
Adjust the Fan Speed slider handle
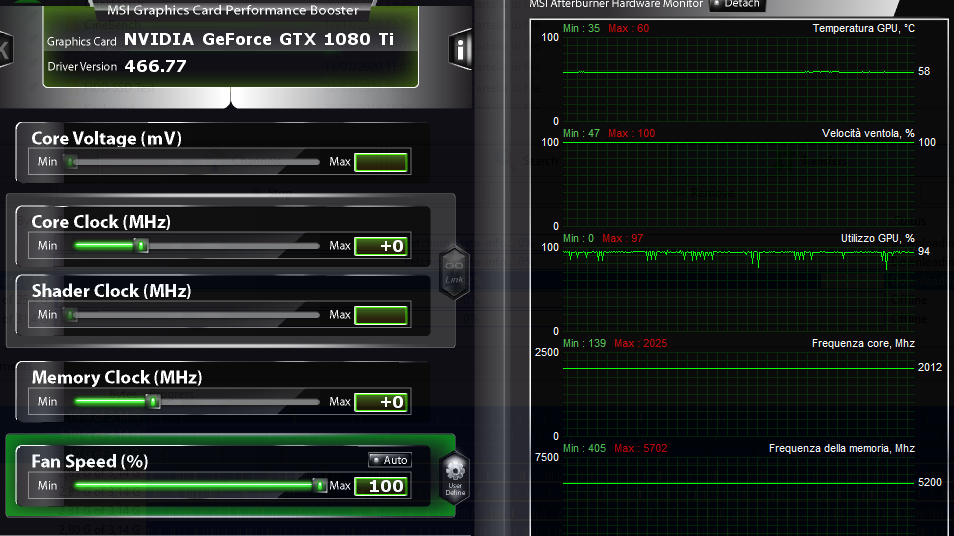coord(319,486)
